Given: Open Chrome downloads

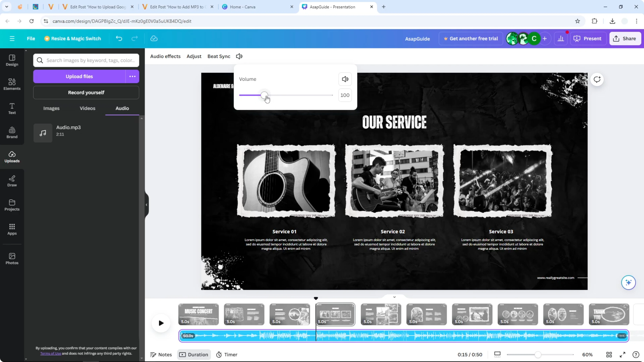Looking at the screenshot, I should (x=612, y=21).
